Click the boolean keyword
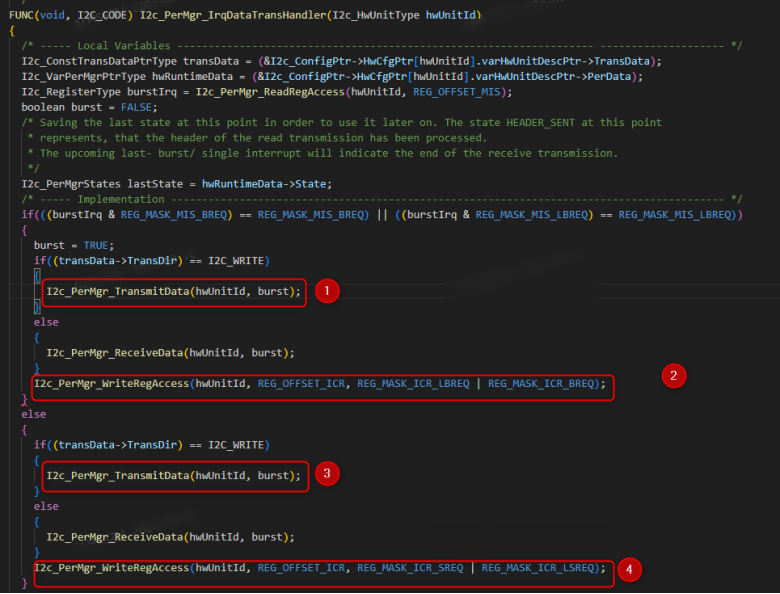This screenshot has height=594, width=780. [43, 107]
